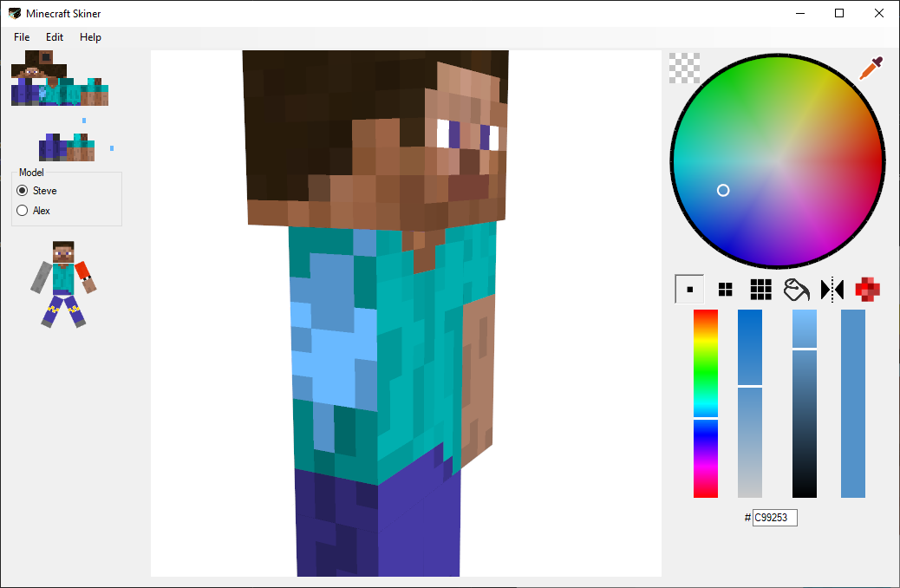Close the Minecraft Skiner window

[879, 13]
